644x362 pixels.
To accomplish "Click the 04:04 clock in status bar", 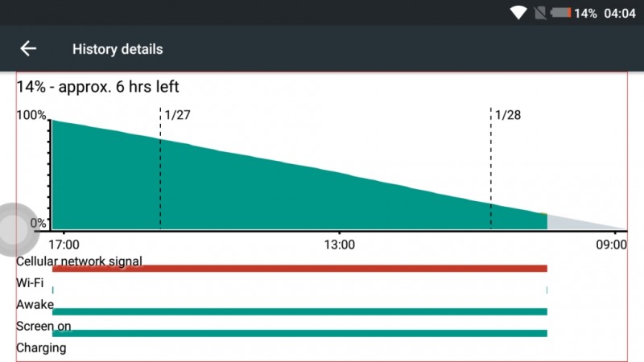I will pyautogui.click(x=619, y=14).
